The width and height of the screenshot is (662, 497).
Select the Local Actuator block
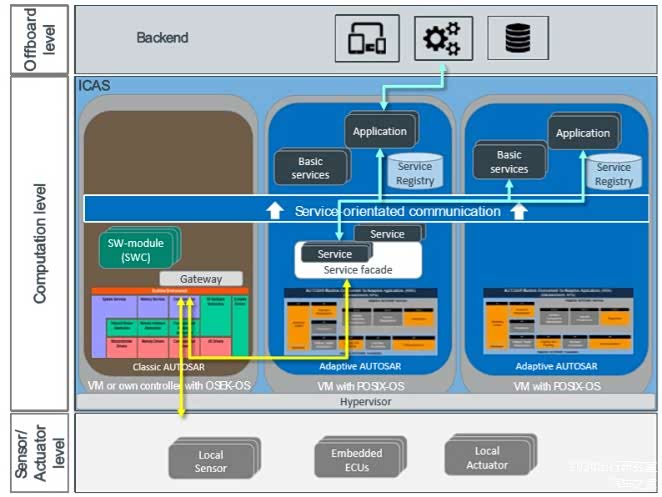click(486, 458)
